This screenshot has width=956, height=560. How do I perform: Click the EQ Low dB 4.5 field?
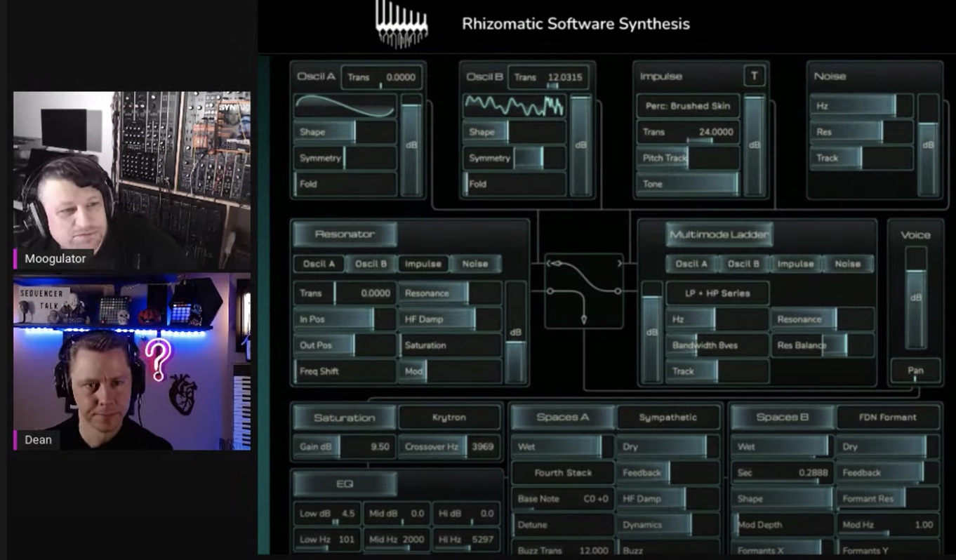(328, 514)
